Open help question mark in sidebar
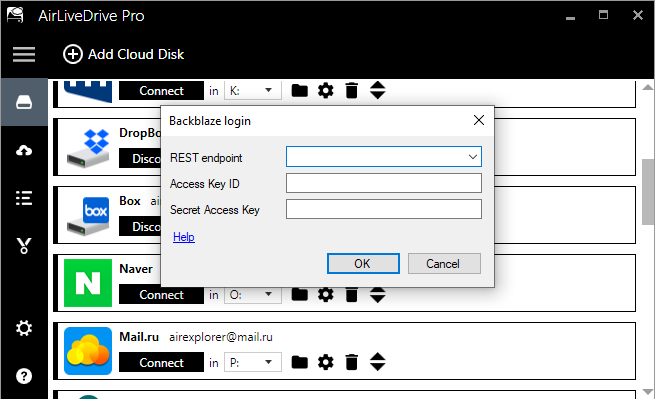655x399 pixels. 24,376
